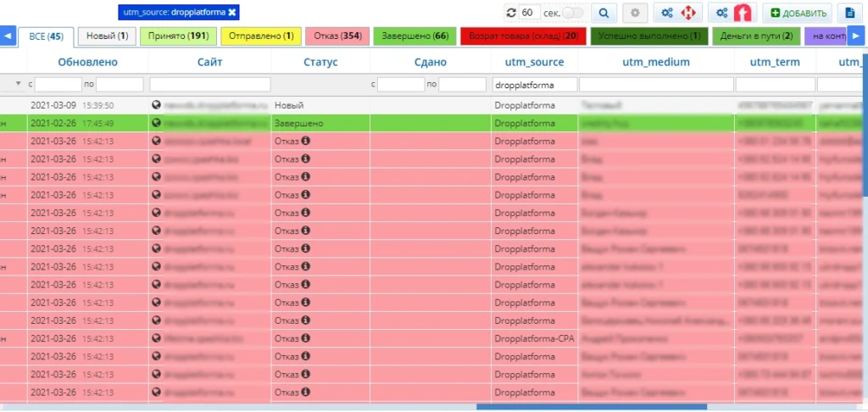868x412 pixels.
Task: Open search with the magnifier button
Action: 604,13
